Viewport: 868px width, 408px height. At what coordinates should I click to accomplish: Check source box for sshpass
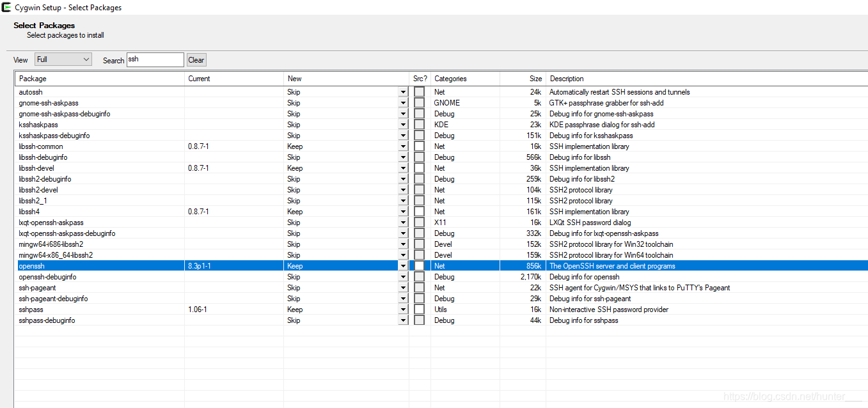point(420,310)
